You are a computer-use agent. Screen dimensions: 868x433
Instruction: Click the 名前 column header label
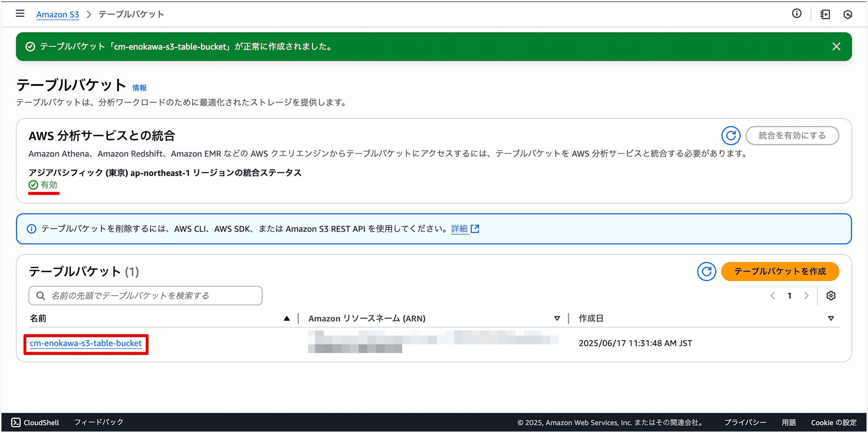click(38, 319)
